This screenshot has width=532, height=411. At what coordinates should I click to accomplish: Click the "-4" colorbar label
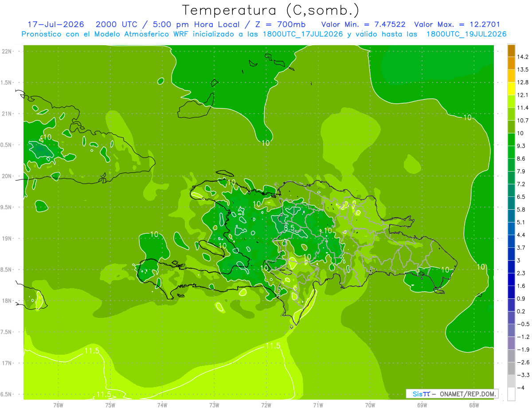pyautogui.click(x=521, y=388)
